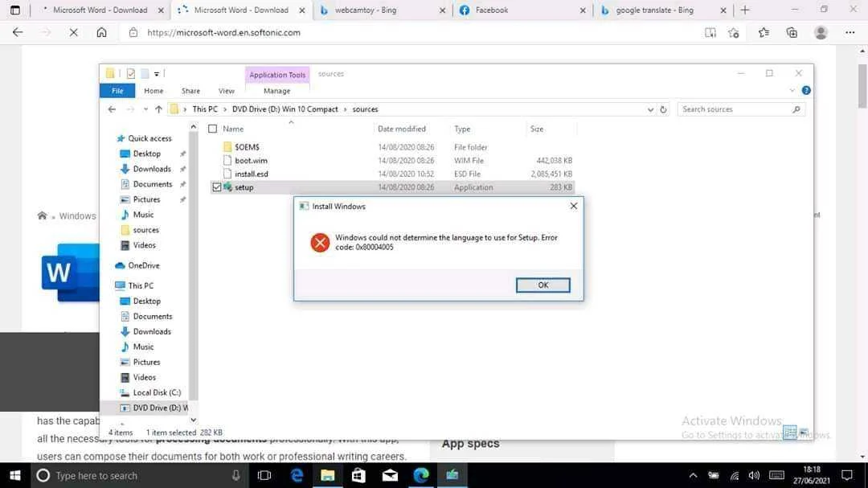Open Explorer help icon

tap(806, 90)
